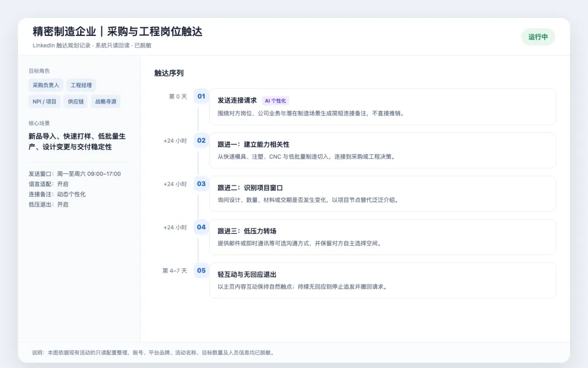Click the 核心场景 section label
This screenshot has width=588, height=368.
[x=39, y=123]
